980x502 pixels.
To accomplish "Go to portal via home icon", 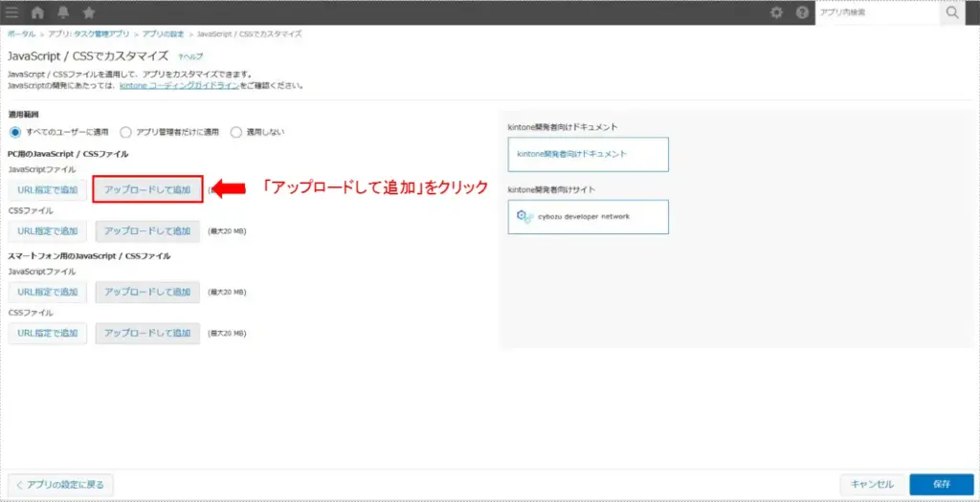I will point(37,12).
